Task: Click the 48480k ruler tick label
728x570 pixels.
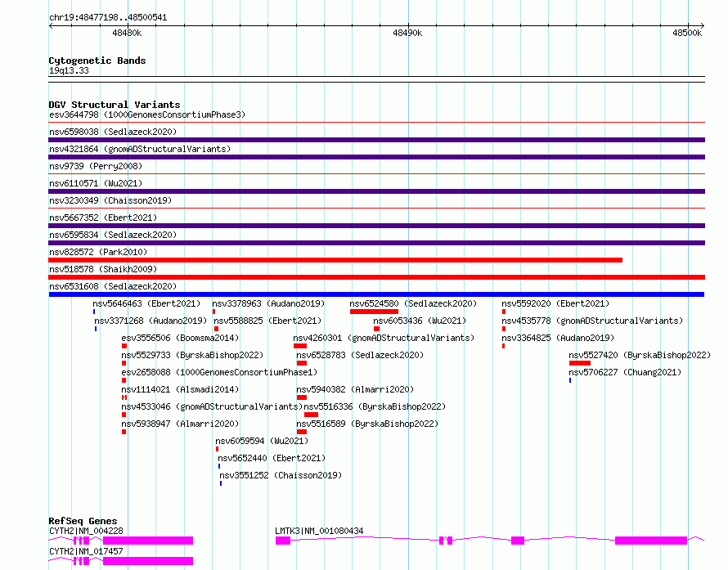Action: tap(128, 33)
